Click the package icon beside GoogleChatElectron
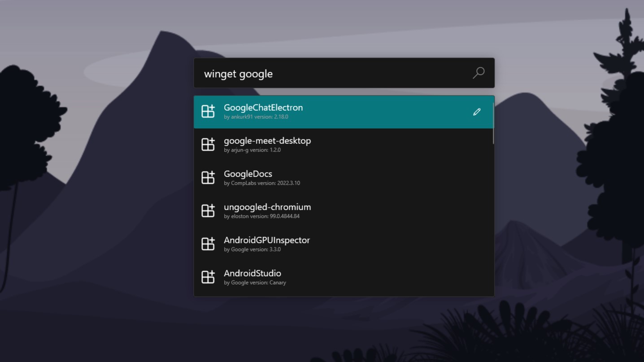 pyautogui.click(x=208, y=112)
